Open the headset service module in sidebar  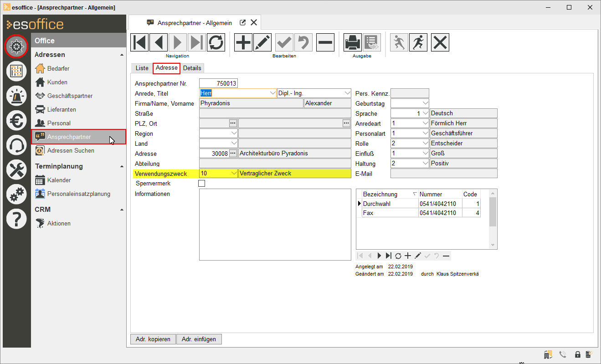(x=16, y=145)
